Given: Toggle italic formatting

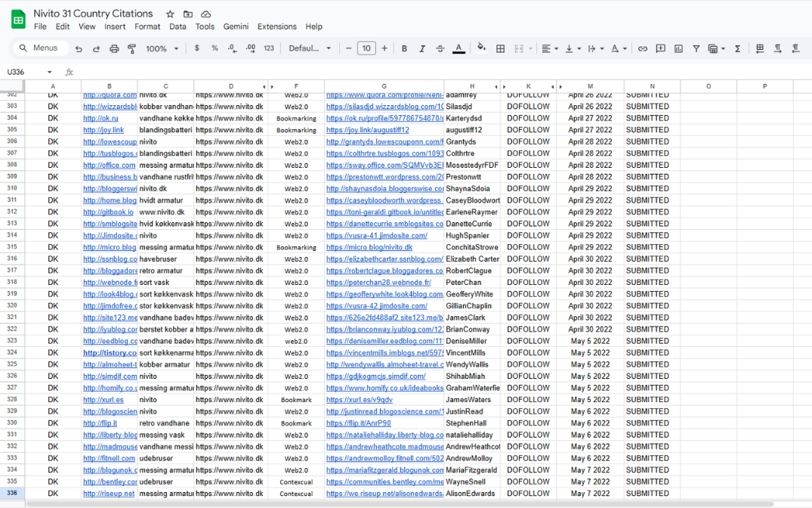Looking at the screenshot, I should [x=422, y=48].
